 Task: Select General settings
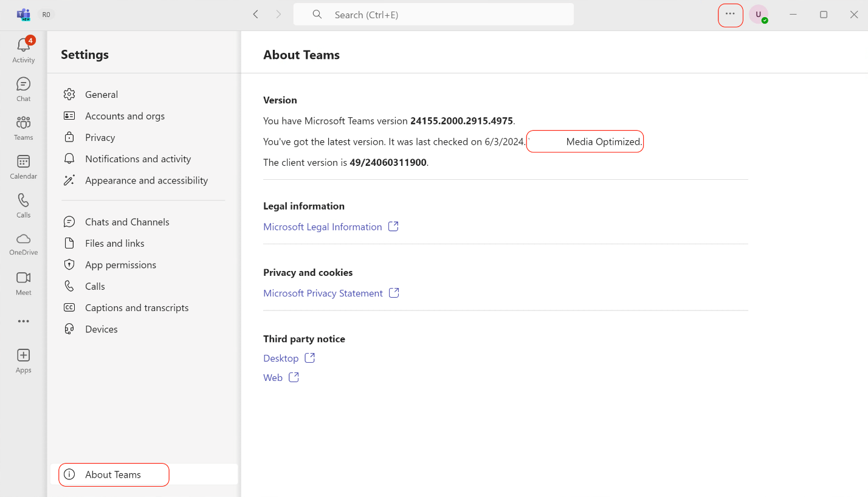[x=102, y=95]
